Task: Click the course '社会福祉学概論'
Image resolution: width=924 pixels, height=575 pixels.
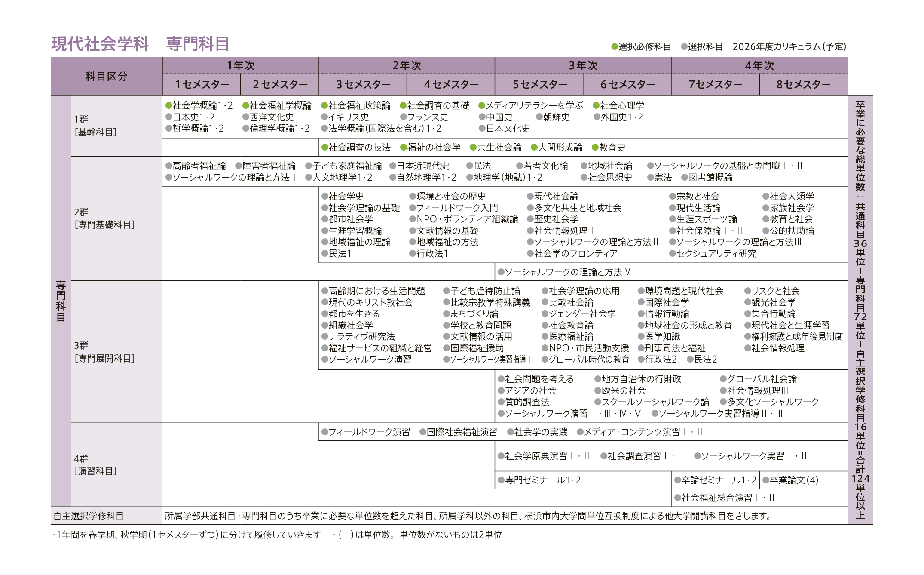Action: point(277,105)
